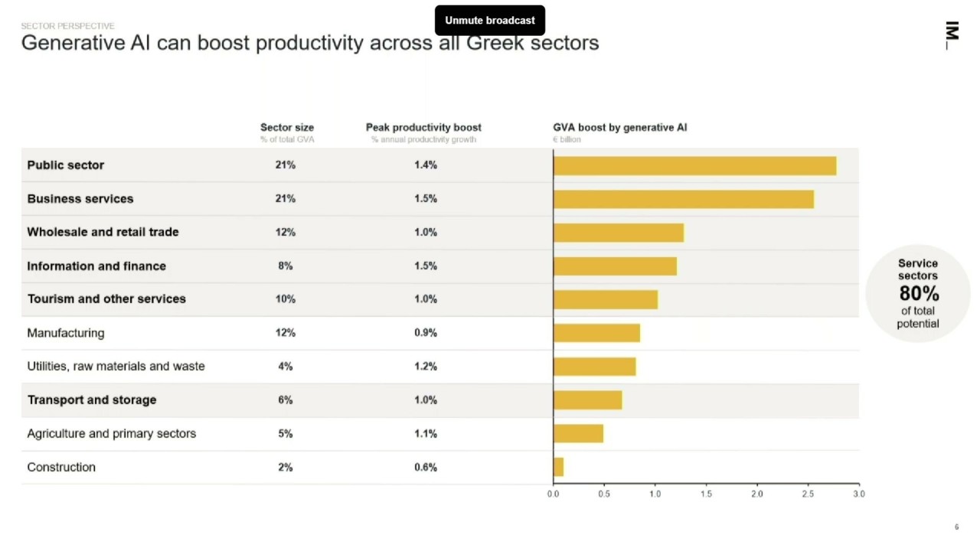Select the Wholesale and retail trade label
The height and width of the screenshot is (551, 980).
(x=103, y=232)
